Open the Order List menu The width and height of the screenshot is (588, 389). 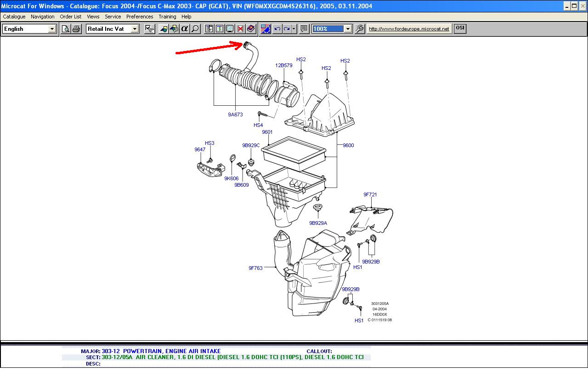71,17
